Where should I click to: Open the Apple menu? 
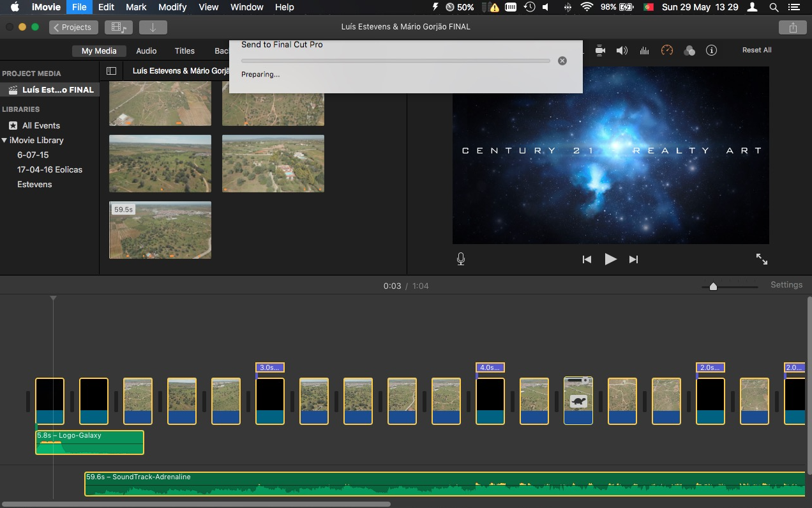15,7
